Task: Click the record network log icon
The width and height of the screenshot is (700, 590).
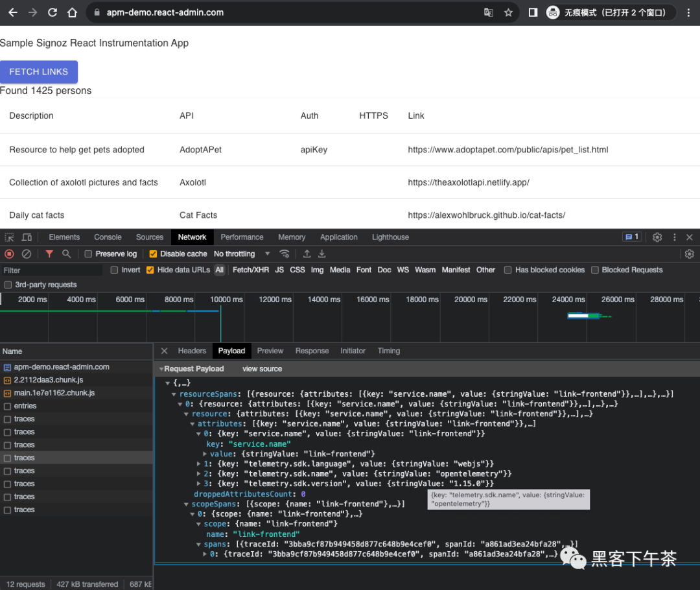Action: (x=9, y=254)
